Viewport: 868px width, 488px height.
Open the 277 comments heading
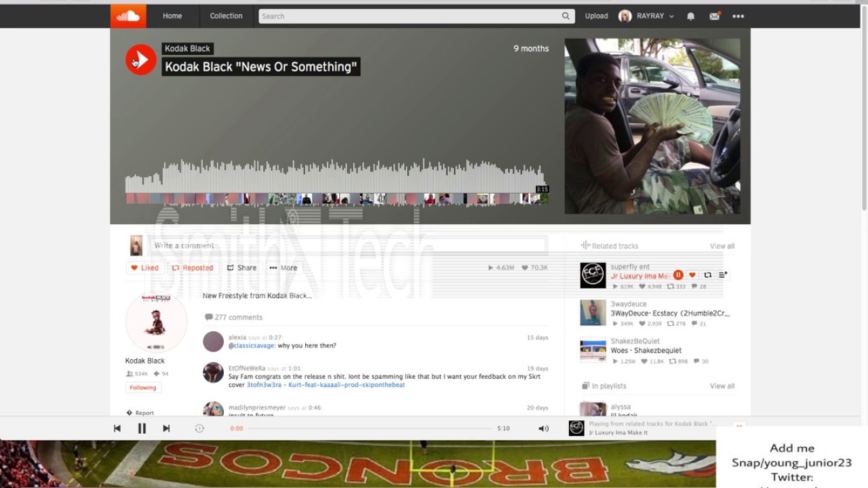(x=233, y=317)
